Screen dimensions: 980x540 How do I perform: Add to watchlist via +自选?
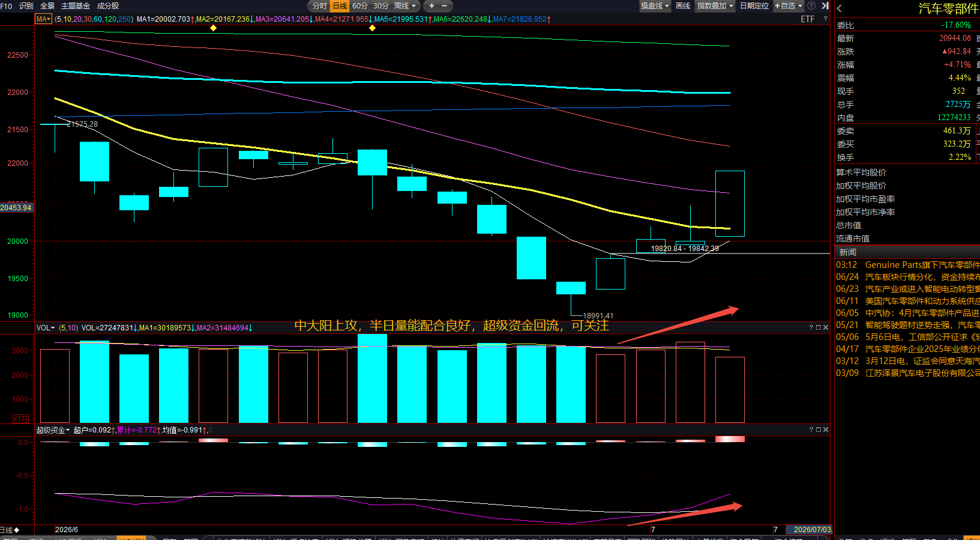(789, 6)
